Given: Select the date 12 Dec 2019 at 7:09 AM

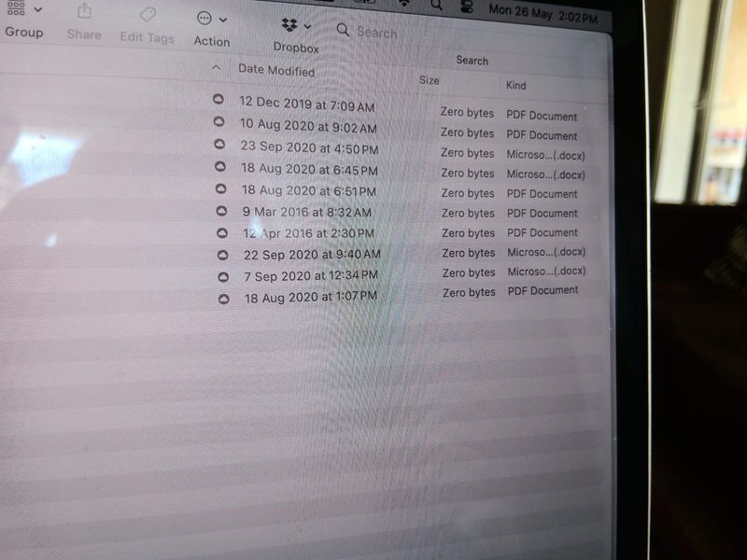Looking at the screenshot, I should [x=307, y=104].
